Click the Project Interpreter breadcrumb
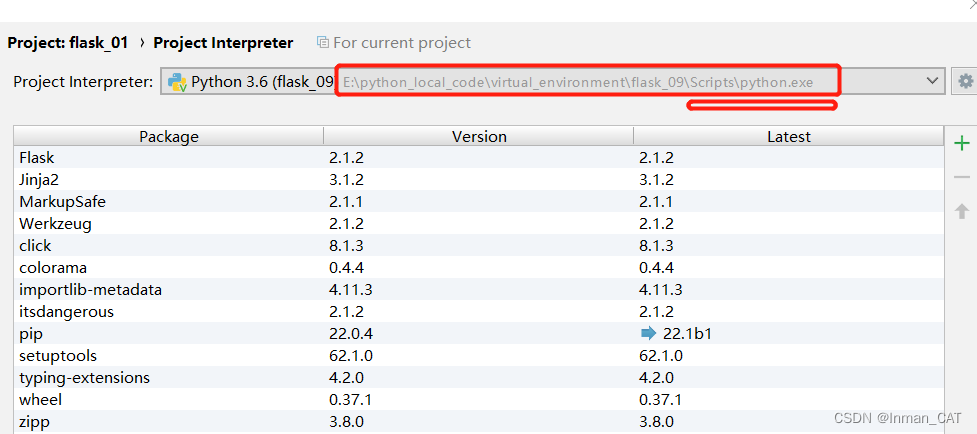 pyautogui.click(x=223, y=43)
